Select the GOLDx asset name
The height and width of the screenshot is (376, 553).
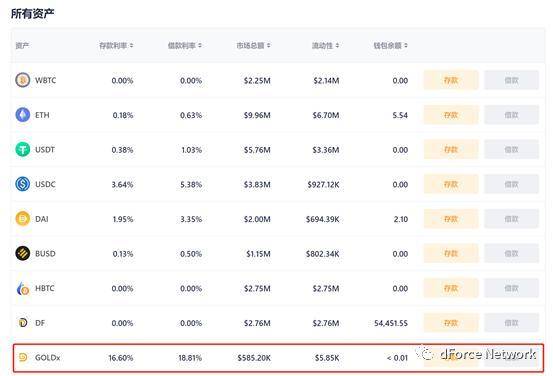click(x=48, y=357)
